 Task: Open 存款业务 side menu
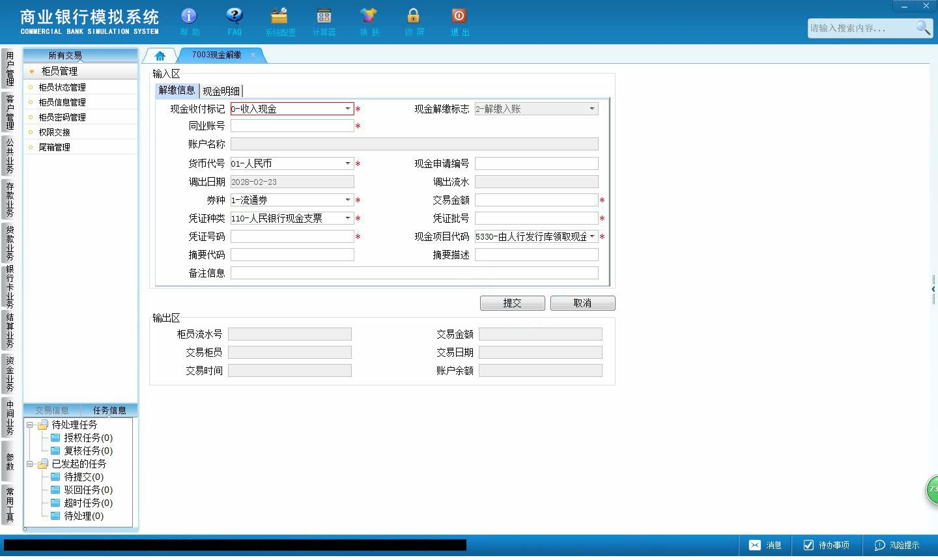pos(10,199)
